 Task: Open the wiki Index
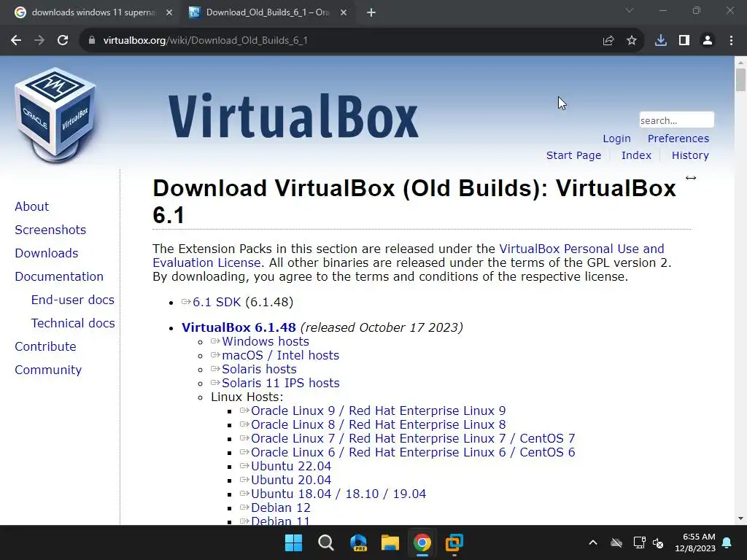(636, 155)
